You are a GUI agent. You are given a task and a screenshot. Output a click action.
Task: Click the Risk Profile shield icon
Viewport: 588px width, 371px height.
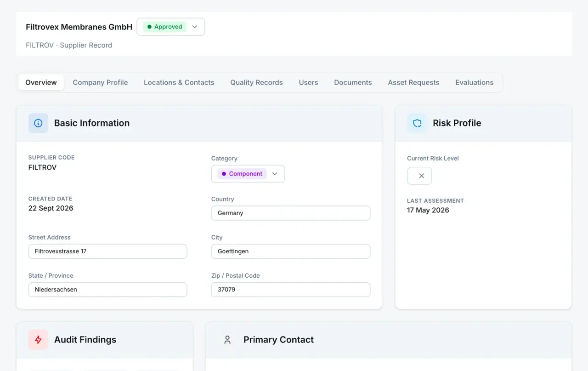click(x=417, y=123)
